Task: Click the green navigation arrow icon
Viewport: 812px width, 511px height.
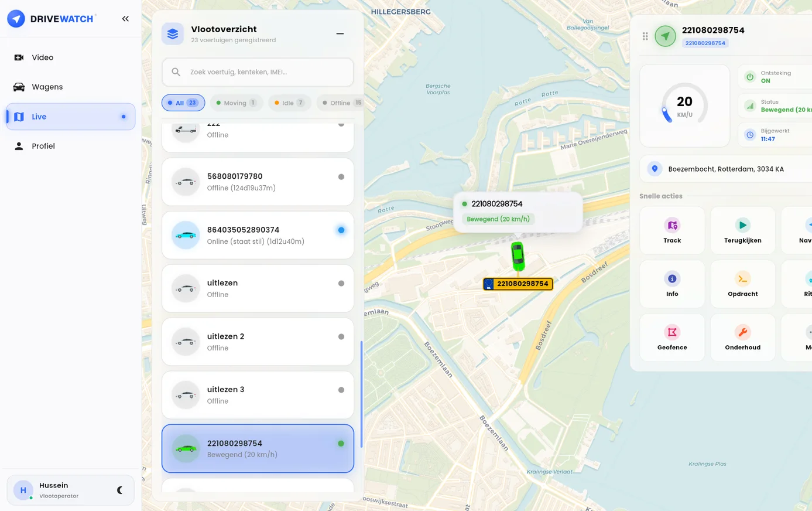Action: tap(665, 36)
